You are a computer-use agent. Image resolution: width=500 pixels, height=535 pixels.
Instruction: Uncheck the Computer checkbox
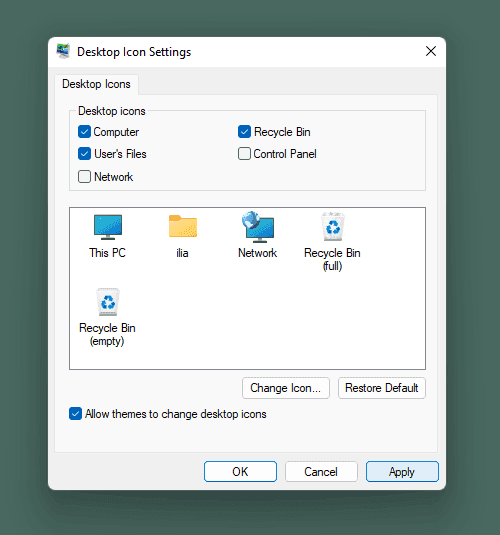[x=84, y=132]
